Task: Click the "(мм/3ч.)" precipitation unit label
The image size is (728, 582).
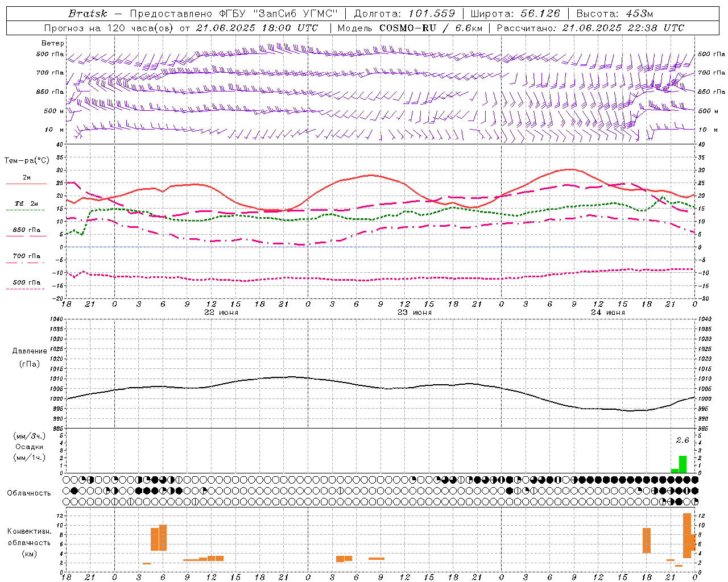Action: 30,436
